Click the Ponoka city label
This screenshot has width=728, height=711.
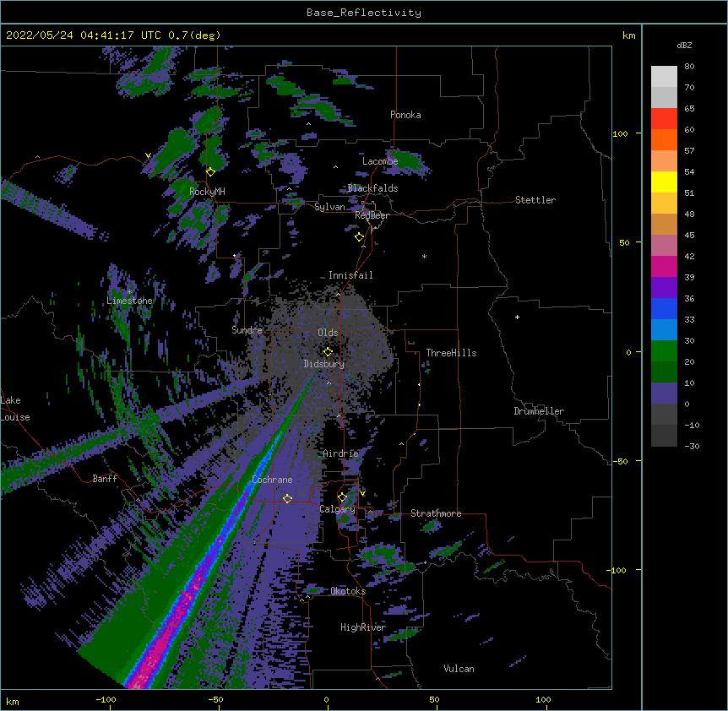click(x=405, y=115)
